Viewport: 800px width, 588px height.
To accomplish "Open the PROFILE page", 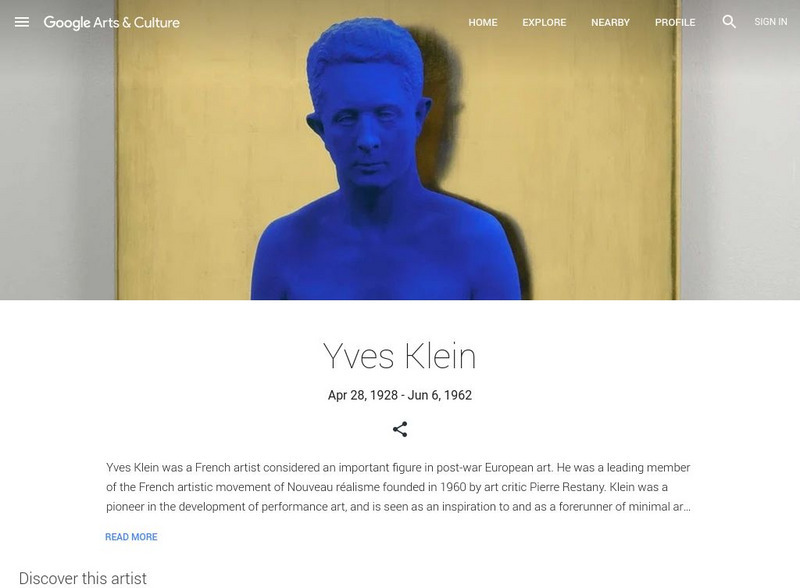I will 675,22.
